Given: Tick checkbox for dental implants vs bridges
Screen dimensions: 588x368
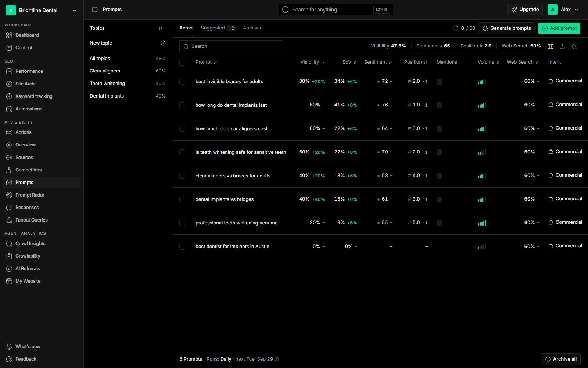Looking at the screenshot, I should 182,199.
